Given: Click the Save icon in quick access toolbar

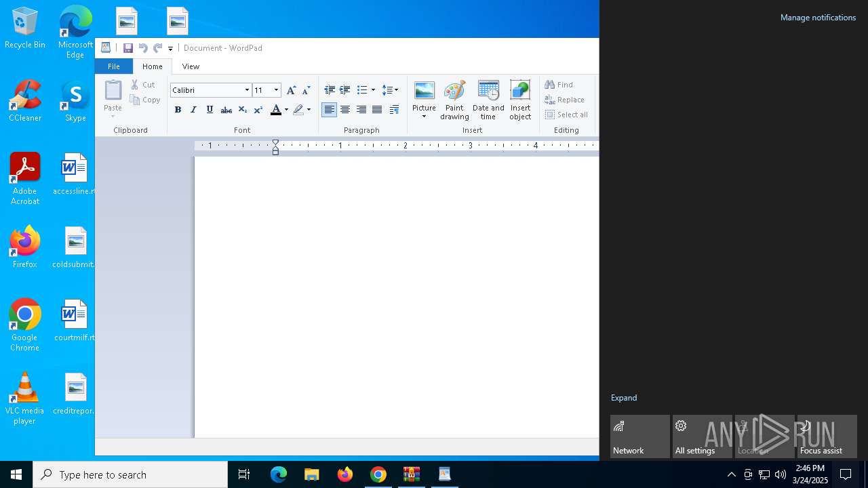Looking at the screenshot, I should (x=127, y=48).
